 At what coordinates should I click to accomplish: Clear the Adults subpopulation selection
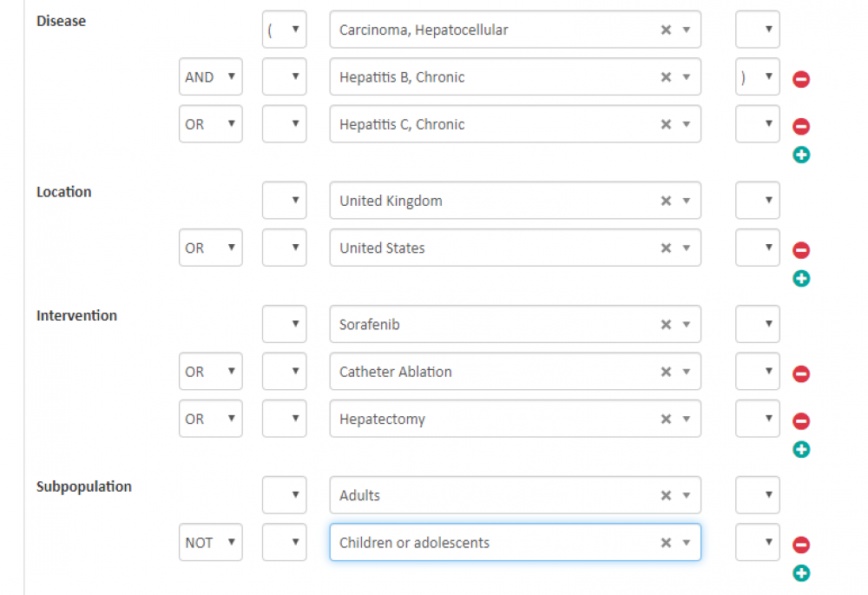tap(666, 495)
